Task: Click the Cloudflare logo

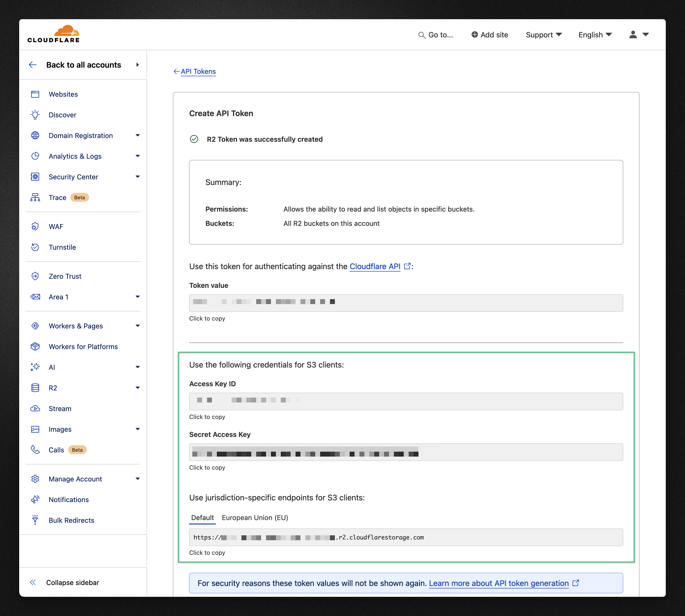Action: 53,34
